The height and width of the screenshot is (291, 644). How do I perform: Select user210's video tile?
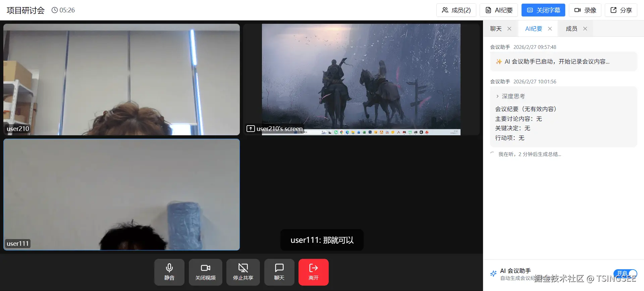tap(121, 79)
